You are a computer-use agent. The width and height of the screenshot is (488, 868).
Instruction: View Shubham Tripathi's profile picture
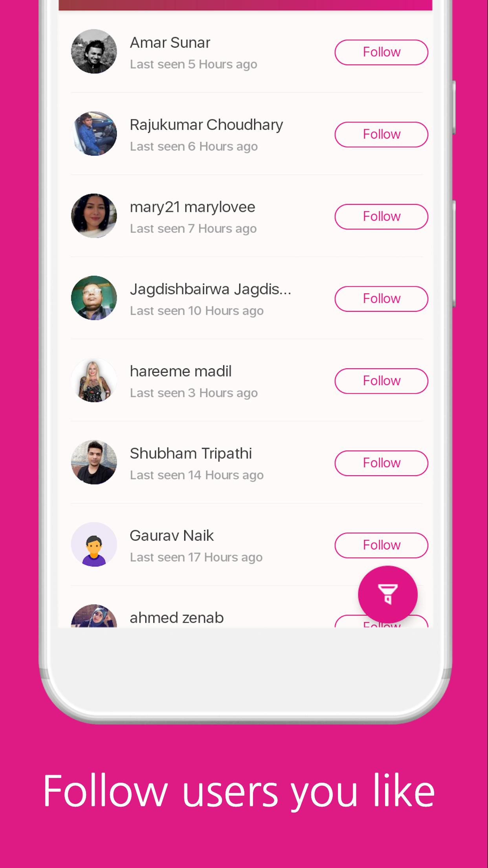coord(94,462)
